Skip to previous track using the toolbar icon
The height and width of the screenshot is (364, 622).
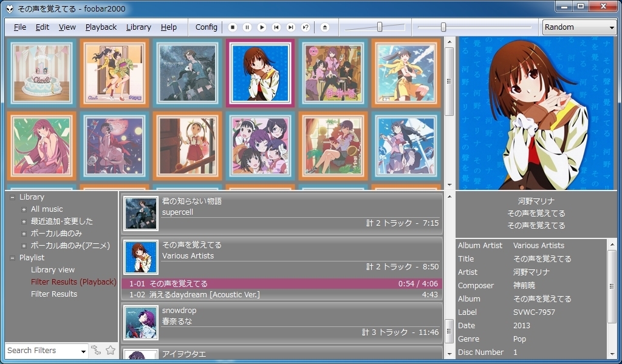(276, 27)
